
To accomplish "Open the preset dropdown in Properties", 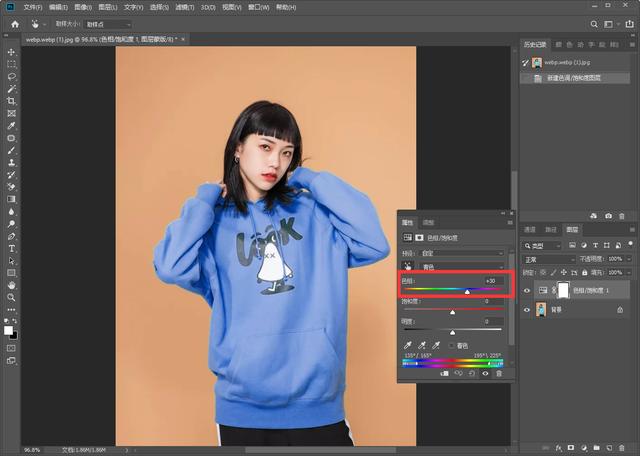I will click(462, 253).
